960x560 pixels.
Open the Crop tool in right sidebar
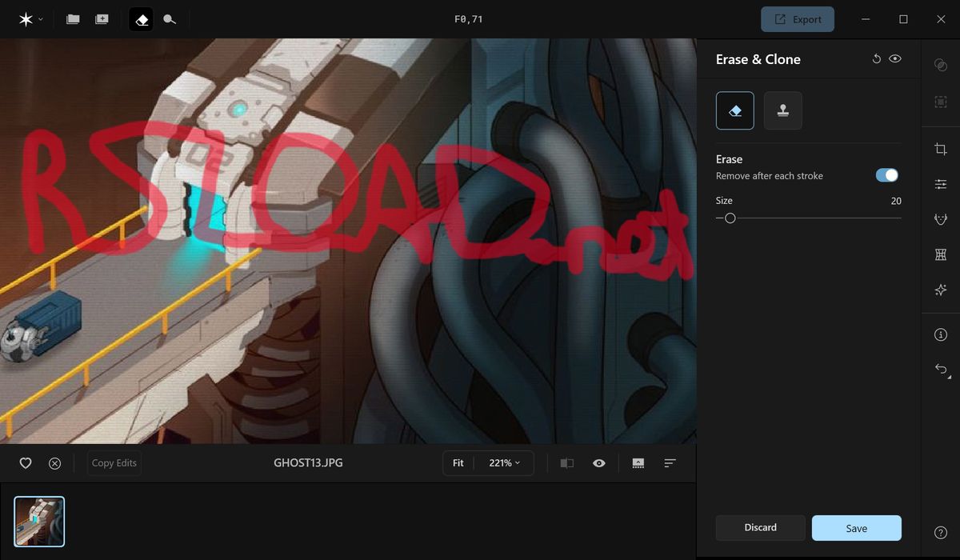coord(941,150)
